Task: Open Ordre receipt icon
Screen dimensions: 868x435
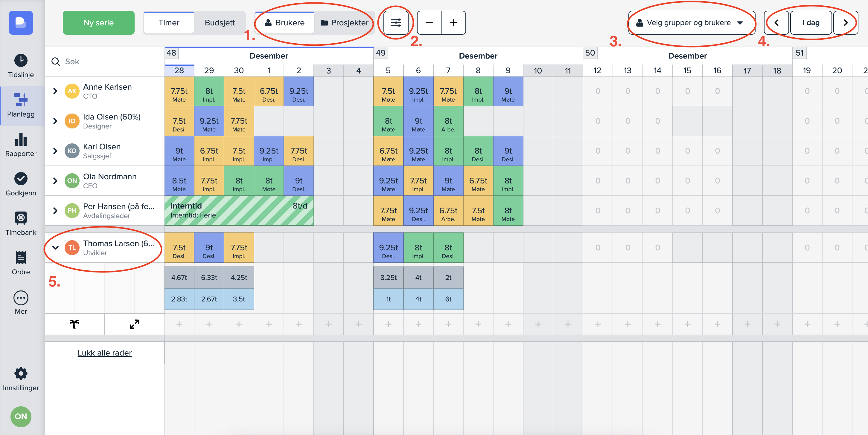Action: coord(21,258)
